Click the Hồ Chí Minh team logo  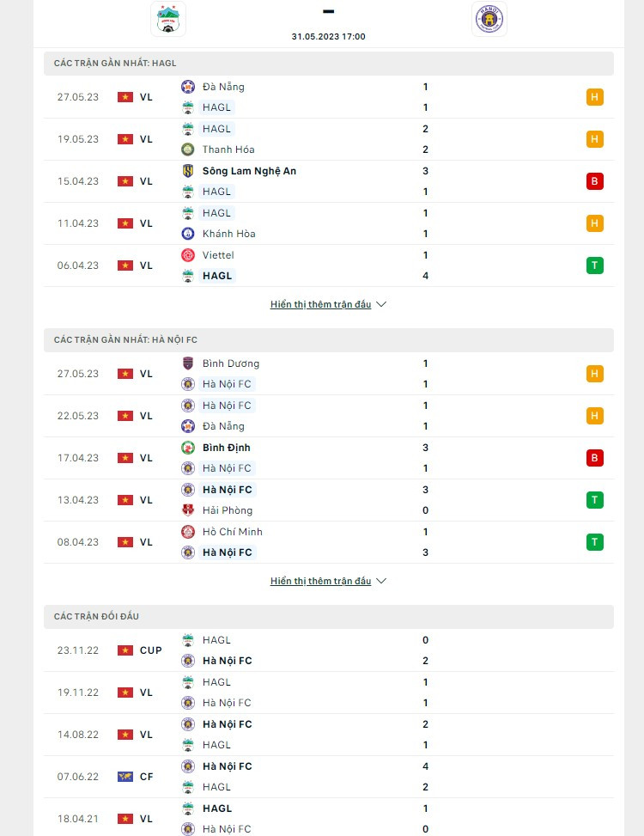tap(188, 532)
